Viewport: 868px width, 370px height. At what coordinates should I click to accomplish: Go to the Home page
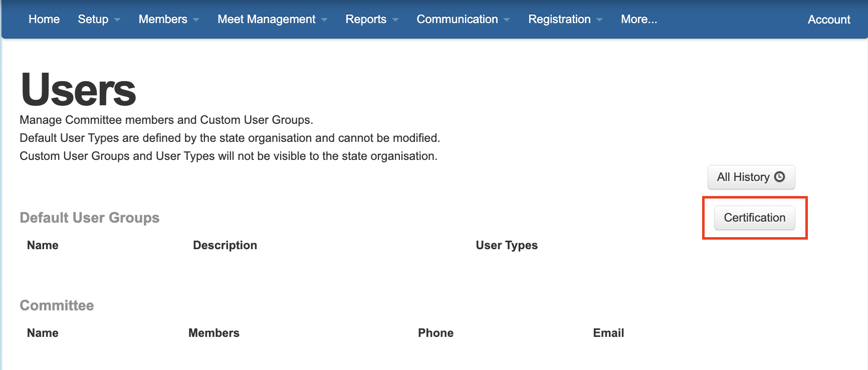pyautogui.click(x=44, y=19)
